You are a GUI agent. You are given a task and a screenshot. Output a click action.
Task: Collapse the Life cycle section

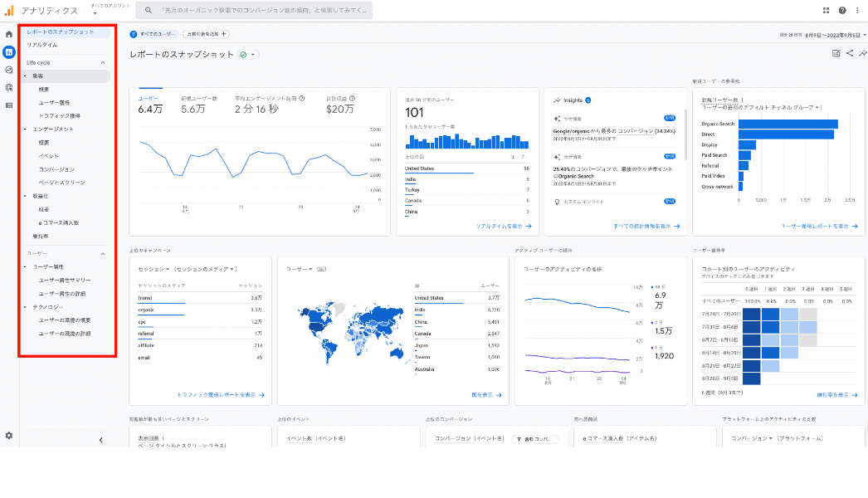[103, 62]
